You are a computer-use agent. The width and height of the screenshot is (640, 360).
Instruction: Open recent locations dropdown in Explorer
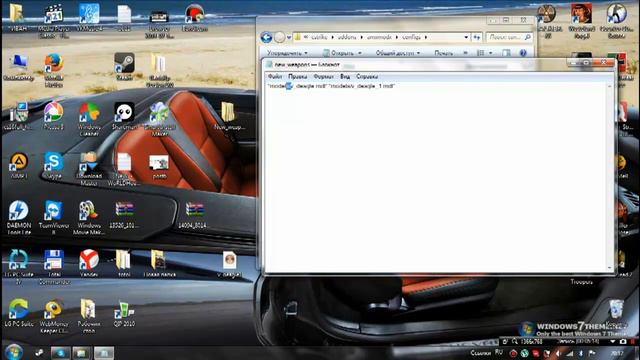pyautogui.click(x=289, y=38)
